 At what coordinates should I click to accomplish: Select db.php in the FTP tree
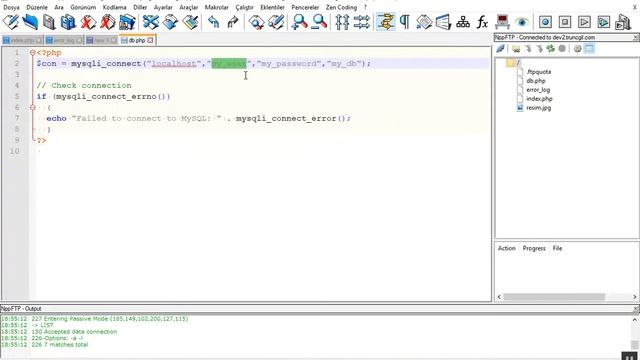[536, 81]
